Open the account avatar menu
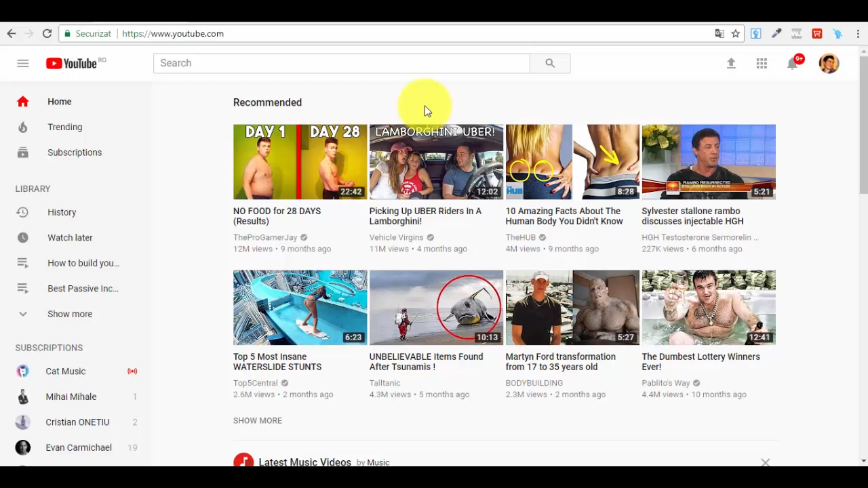Screen dimensions: 868x488 pyautogui.click(x=829, y=63)
